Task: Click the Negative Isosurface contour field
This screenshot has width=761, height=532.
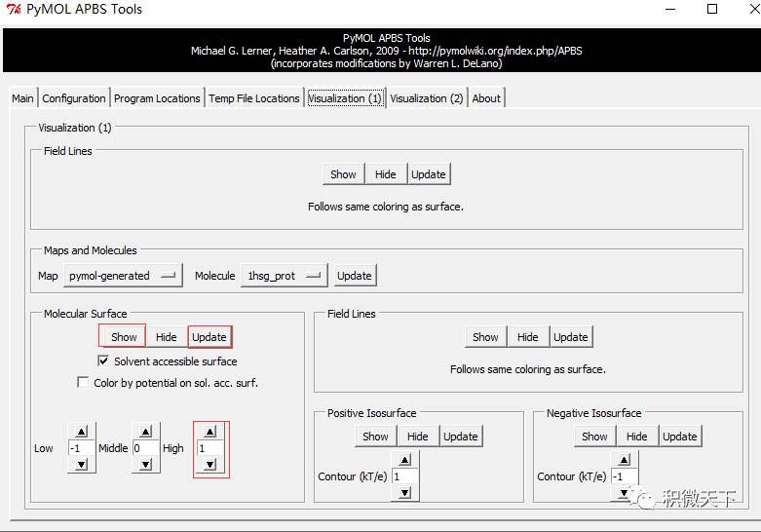Action: coord(625,476)
